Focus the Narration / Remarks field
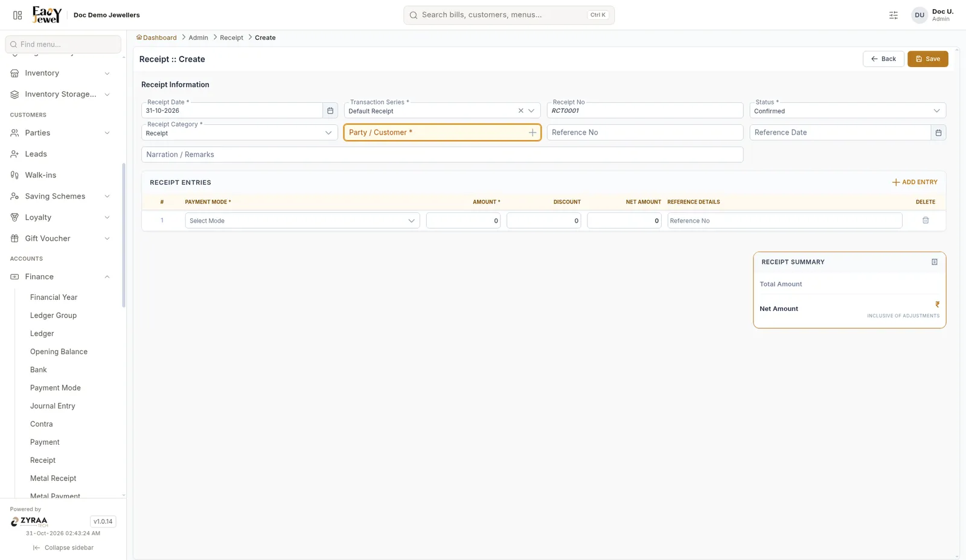966x560 pixels. 442,154
